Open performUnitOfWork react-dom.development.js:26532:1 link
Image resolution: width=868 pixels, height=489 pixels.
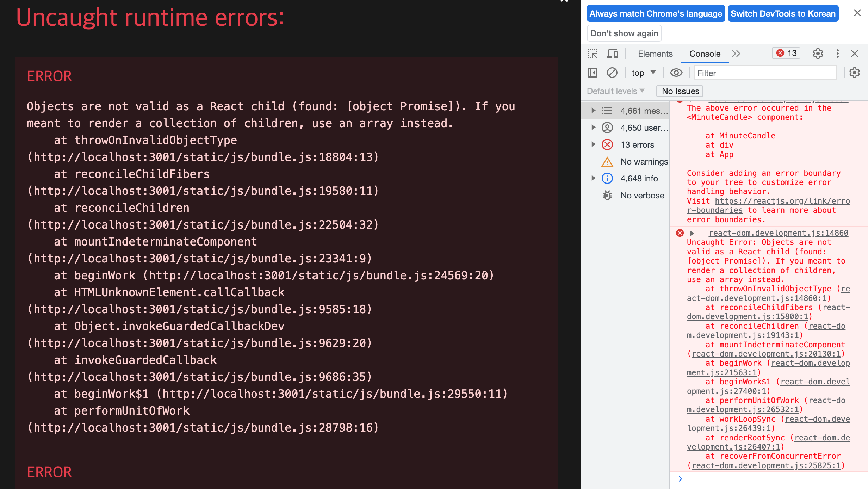click(766, 405)
